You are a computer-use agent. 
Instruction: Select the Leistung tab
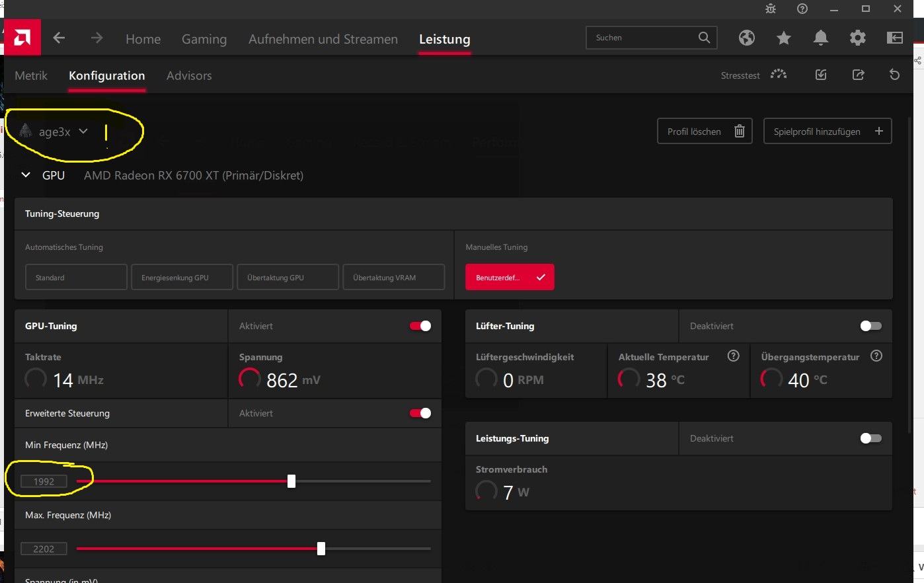pos(445,39)
